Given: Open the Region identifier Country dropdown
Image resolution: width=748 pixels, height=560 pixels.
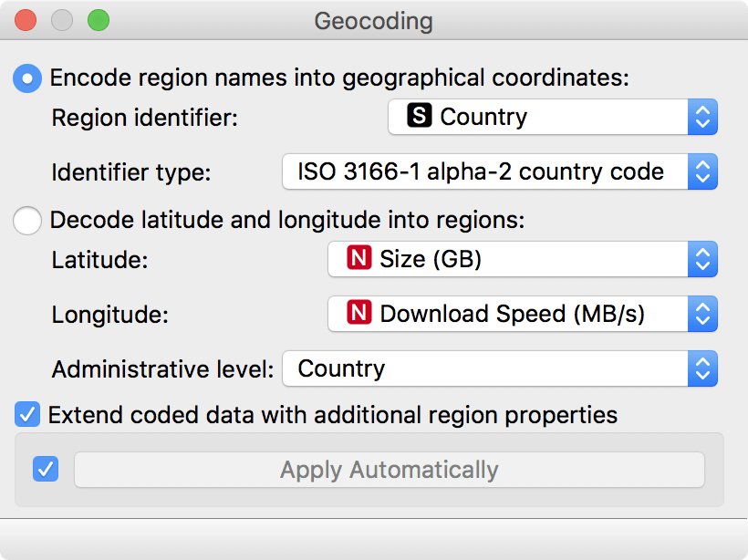Looking at the screenshot, I should 553,117.
